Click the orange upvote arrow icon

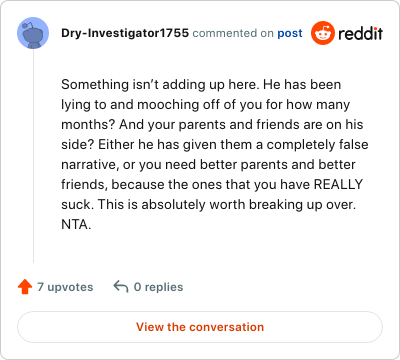[25, 287]
